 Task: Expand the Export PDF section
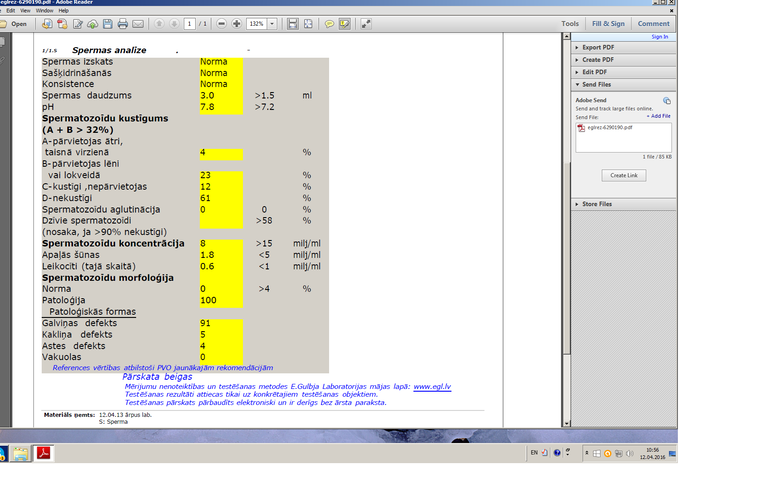tap(598, 47)
